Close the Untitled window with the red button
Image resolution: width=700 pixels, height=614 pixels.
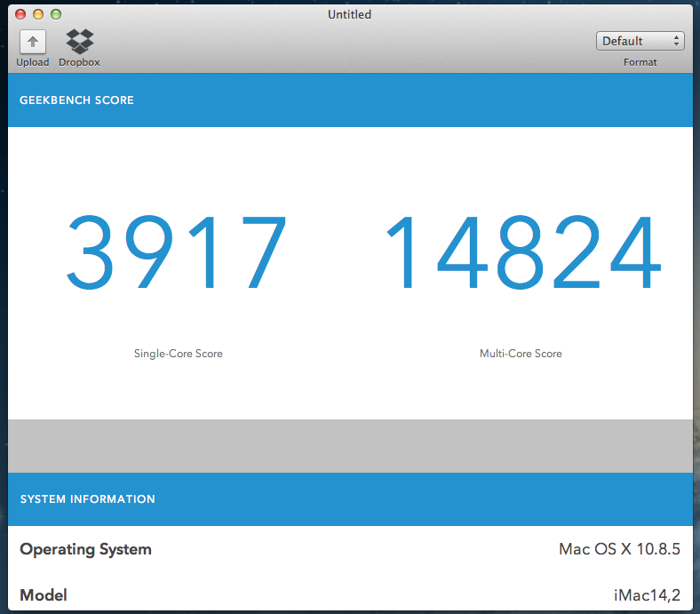[20, 14]
